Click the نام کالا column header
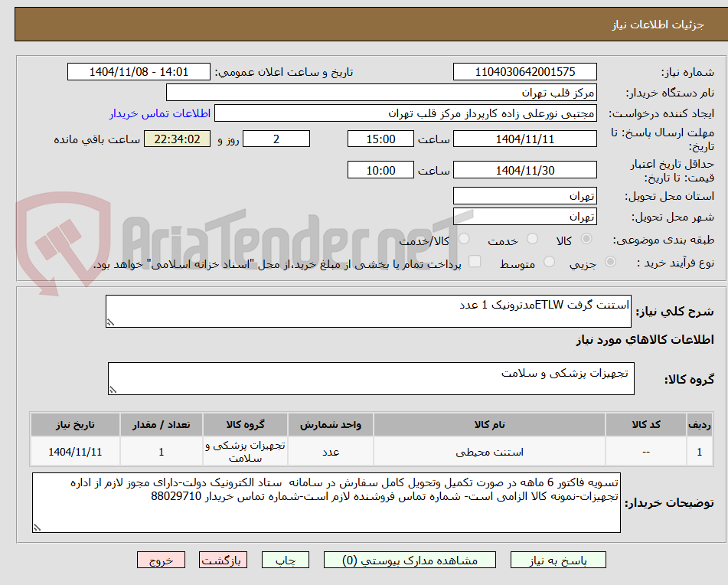The height and width of the screenshot is (585, 728). tap(489, 425)
